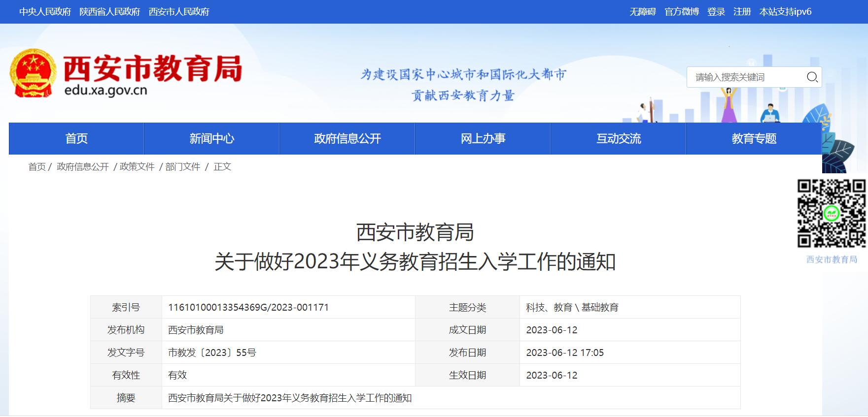
Task: Click publish time 2023-06-12 17:05
Action: click(565, 353)
